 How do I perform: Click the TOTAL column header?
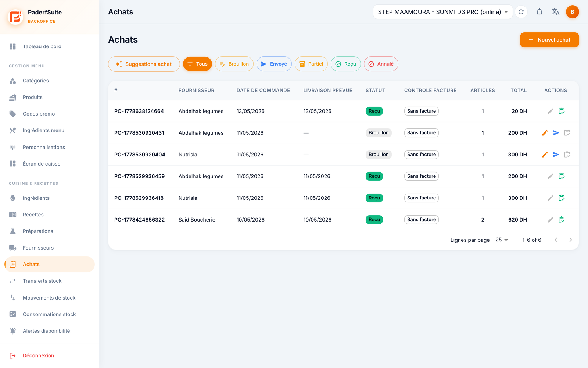519,91
